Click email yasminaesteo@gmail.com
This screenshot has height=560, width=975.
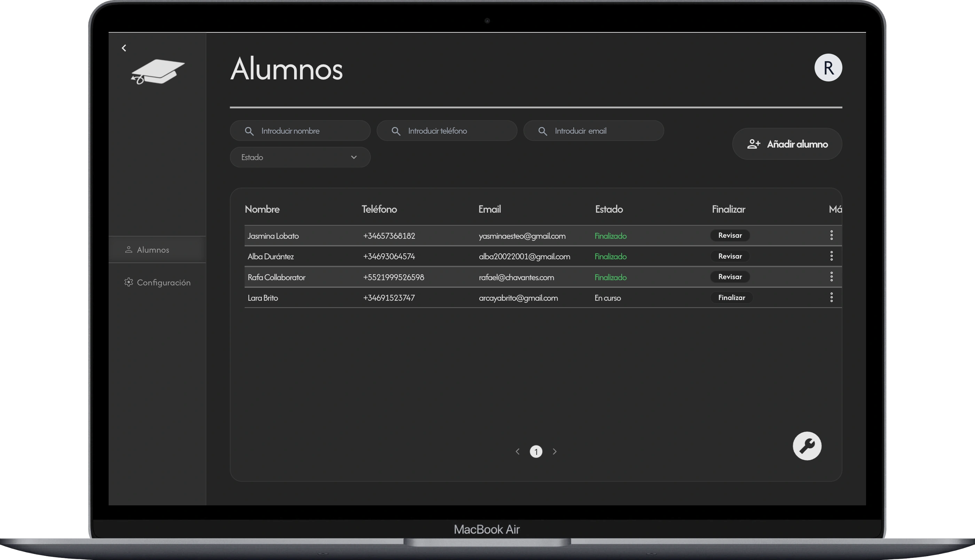pos(522,236)
